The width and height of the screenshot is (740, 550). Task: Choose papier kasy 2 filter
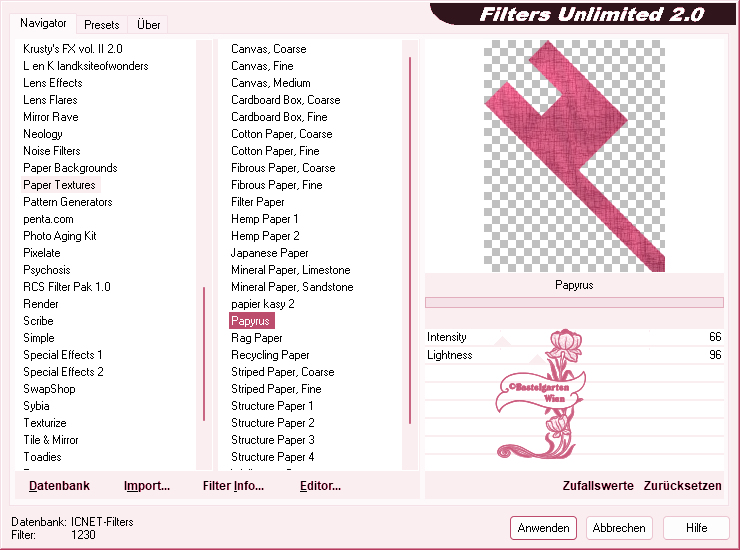(x=262, y=304)
